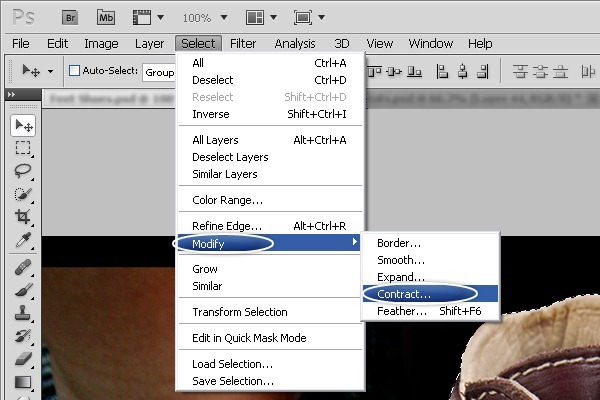Screen dimensions: 600x400
Task: Select the Rectangular Marquee tool
Action: (23, 148)
